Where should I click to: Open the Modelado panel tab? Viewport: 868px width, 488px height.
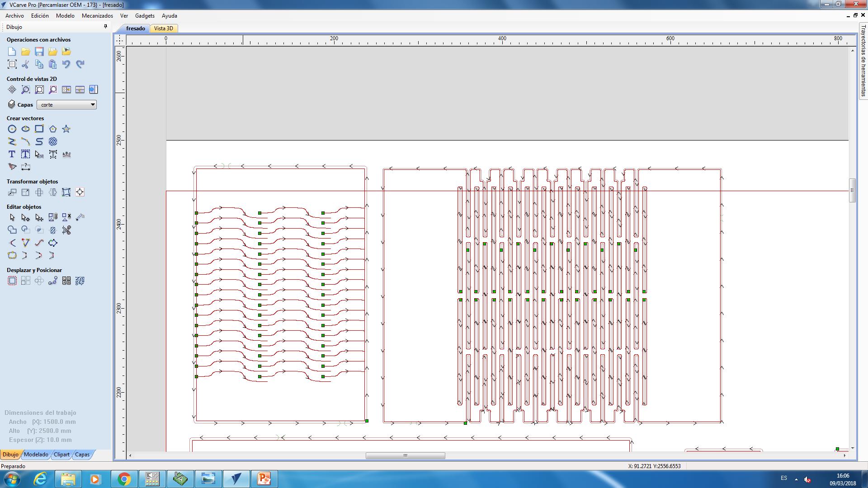click(x=36, y=455)
